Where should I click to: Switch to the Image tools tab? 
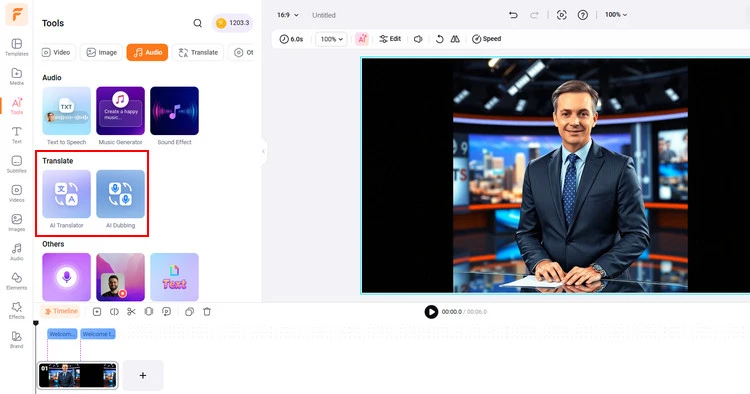[x=101, y=53]
